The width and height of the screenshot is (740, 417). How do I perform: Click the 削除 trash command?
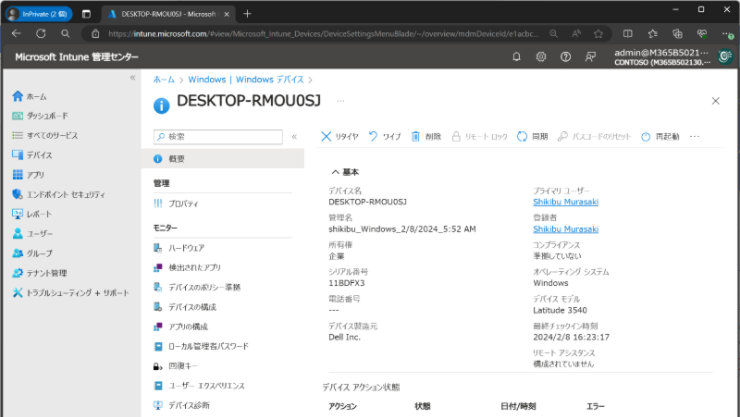pyautogui.click(x=426, y=137)
